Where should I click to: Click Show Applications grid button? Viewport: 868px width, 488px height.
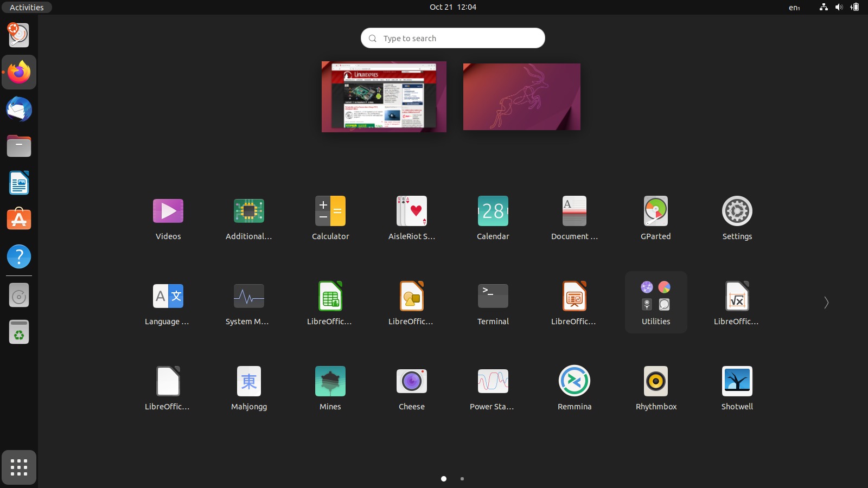pyautogui.click(x=19, y=467)
